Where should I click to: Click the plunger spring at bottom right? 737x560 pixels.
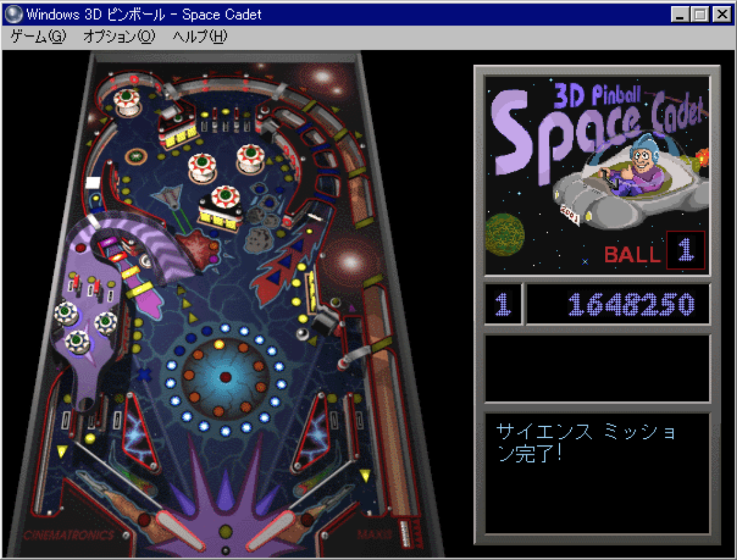tap(405, 533)
